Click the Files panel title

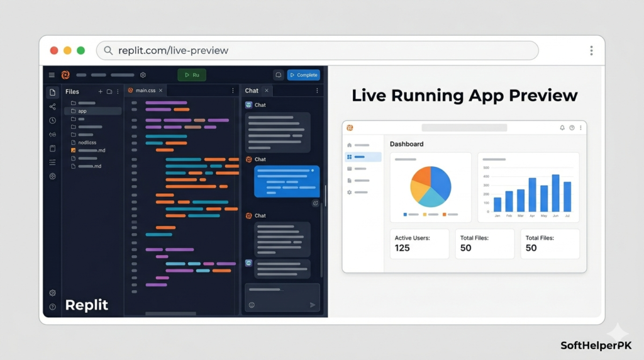pos(72,92)
